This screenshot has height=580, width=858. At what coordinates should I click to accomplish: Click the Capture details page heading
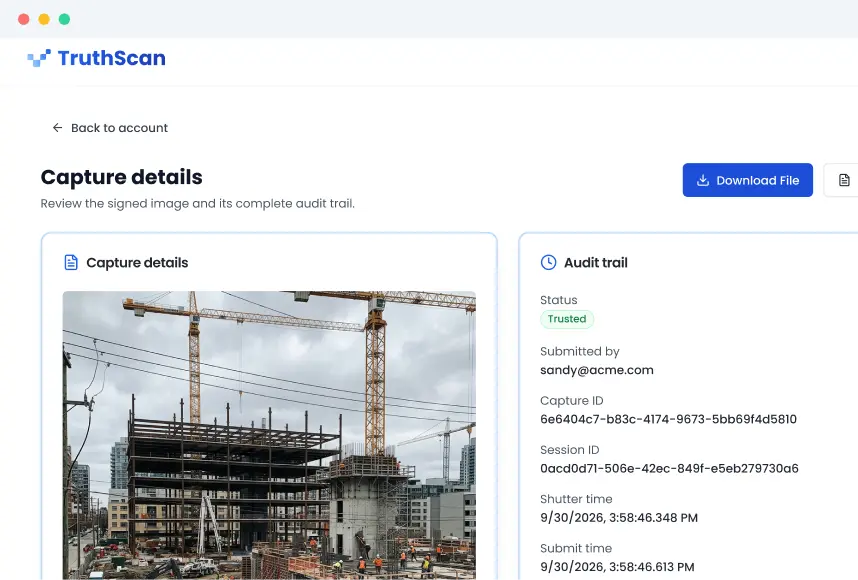point(121,177)
